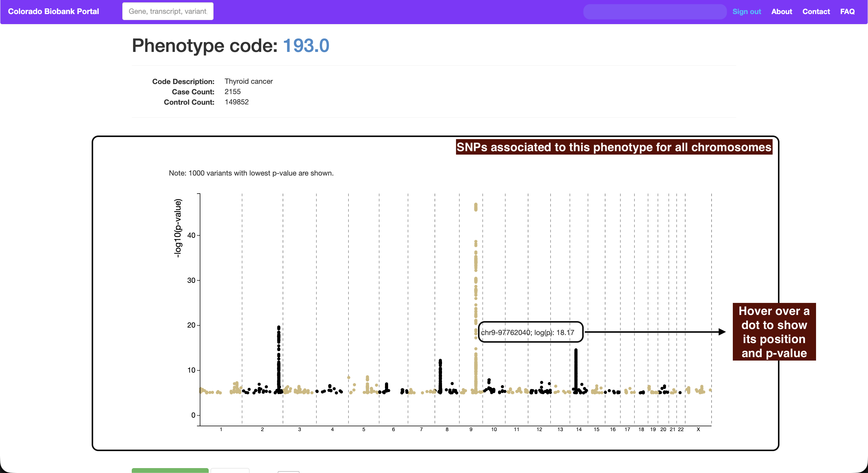Select the highest chromosome 9 peak dot
This screenshot has width=868, height=473.
[475, 204]
